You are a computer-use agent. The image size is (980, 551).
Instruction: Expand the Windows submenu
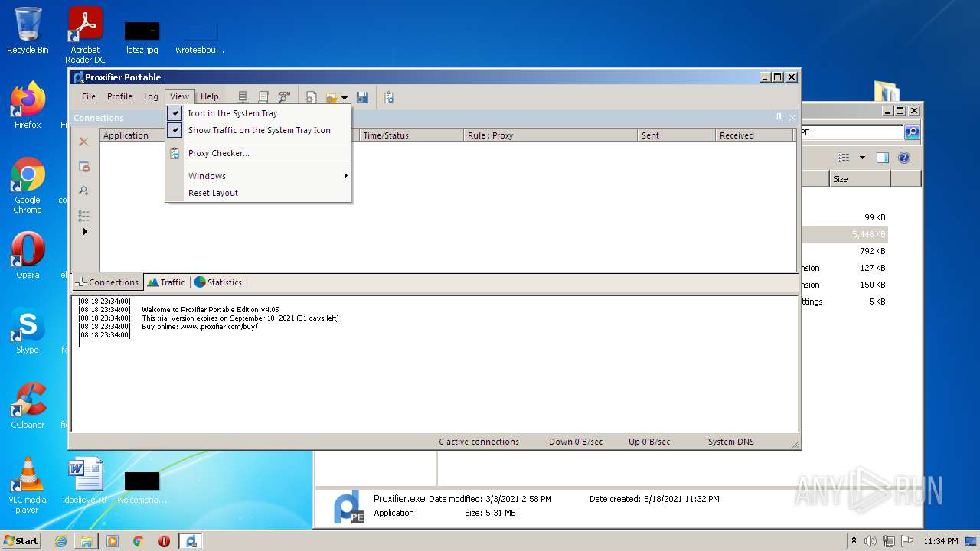[258, 176]
